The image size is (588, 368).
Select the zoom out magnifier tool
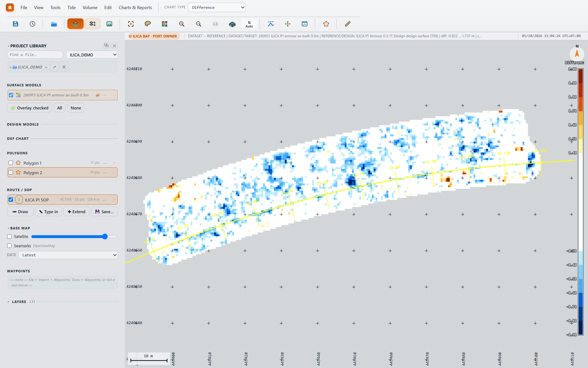[199, 24]
